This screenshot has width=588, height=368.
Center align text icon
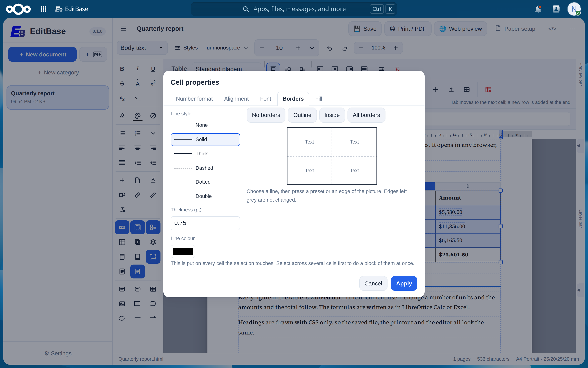138,148
